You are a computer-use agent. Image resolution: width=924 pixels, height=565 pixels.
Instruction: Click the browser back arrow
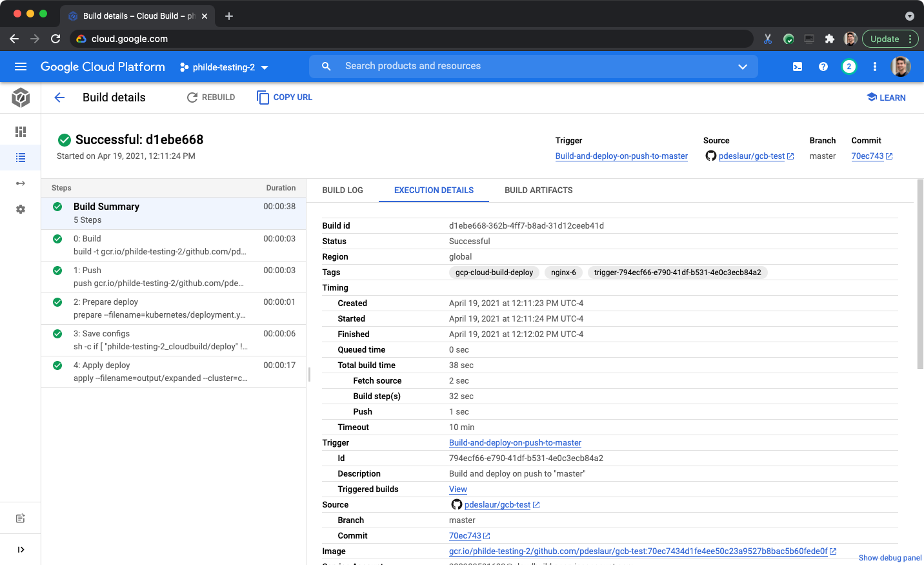14,39
